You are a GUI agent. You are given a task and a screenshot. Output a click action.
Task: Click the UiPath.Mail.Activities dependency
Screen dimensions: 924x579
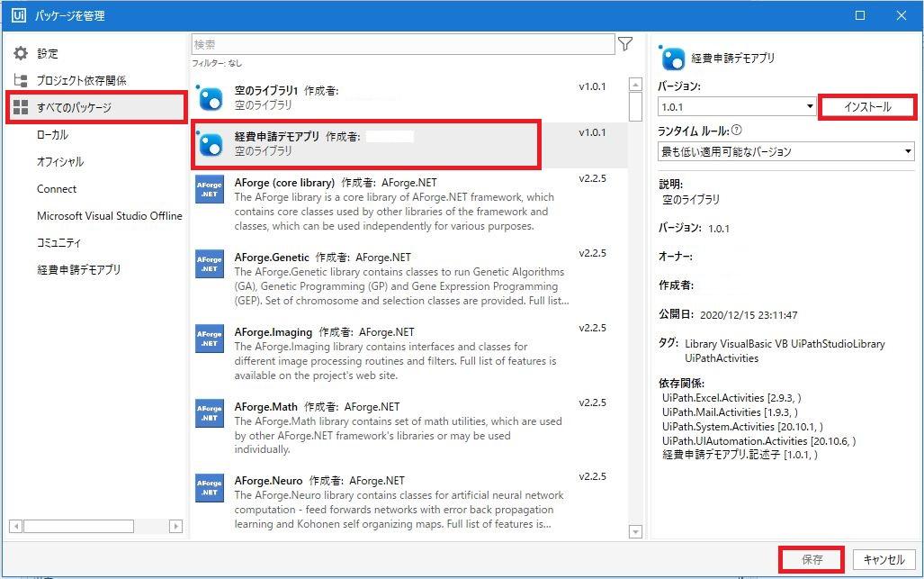[730, 412]
